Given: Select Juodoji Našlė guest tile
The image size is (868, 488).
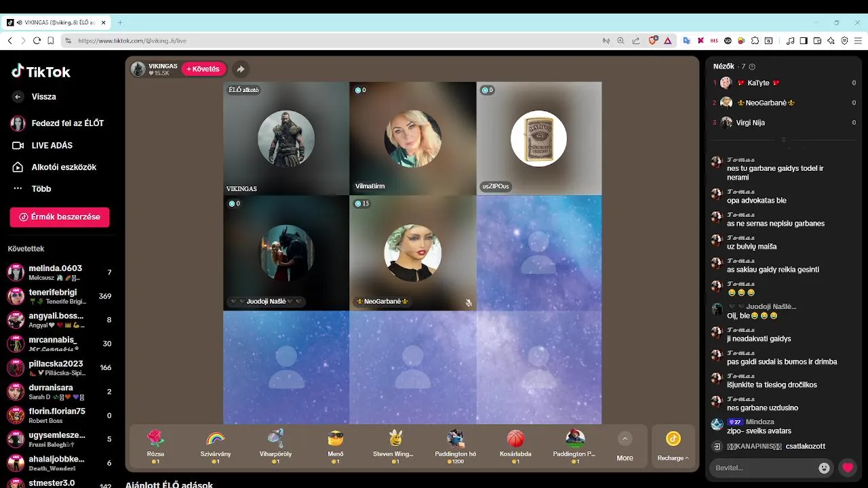Looking at the screenshot, I should coord(286,253).
